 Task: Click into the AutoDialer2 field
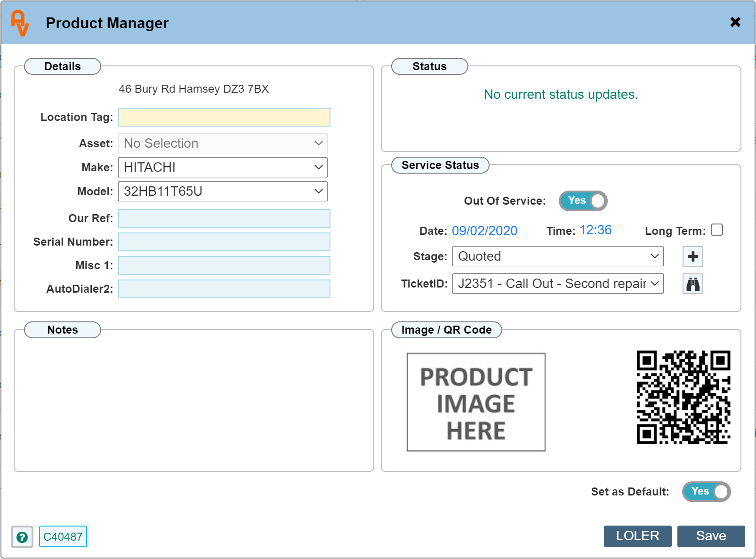224,289
